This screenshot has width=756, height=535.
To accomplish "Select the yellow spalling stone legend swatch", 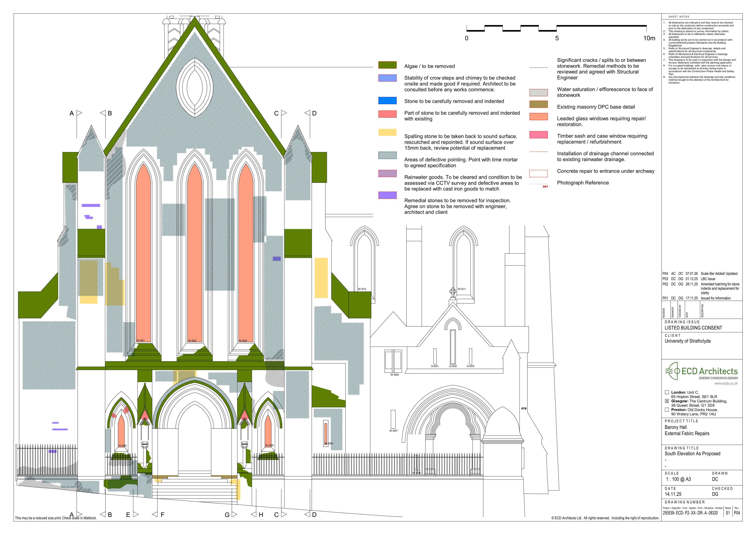I will pos(387,132).
